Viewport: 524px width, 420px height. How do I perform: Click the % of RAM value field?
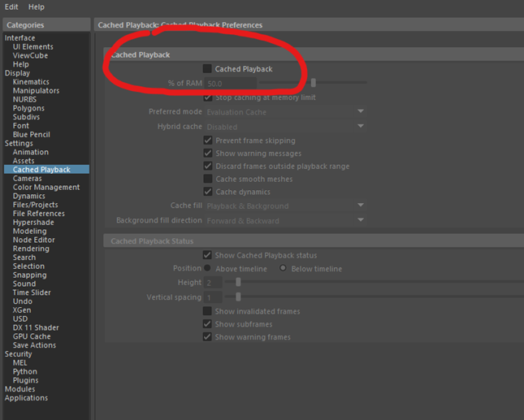[230, 83]
